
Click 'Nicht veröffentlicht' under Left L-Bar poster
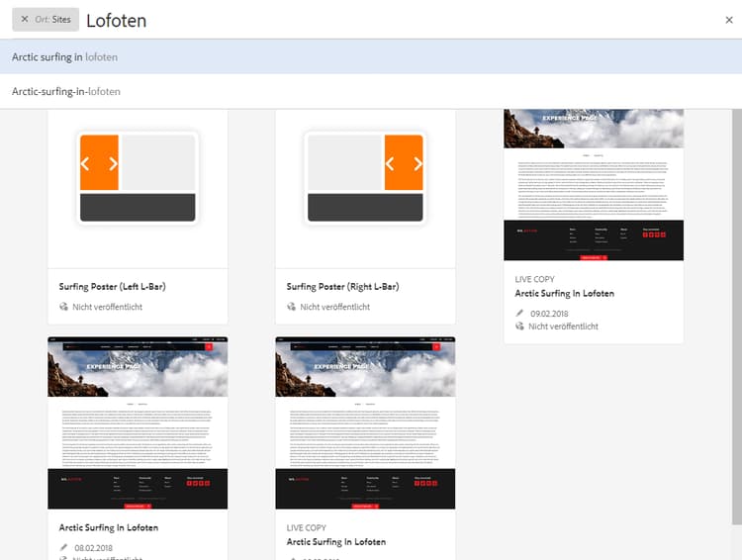coord(108,307)
